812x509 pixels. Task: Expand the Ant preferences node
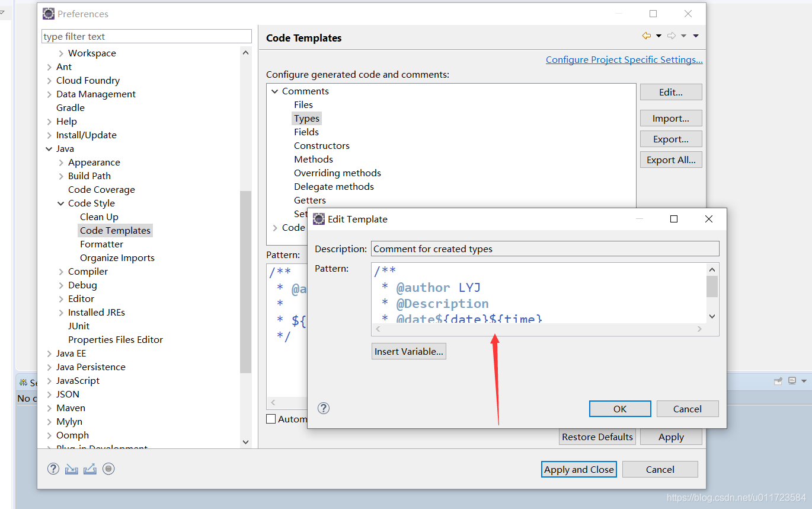pyautogui.click(x=49, y=67)
